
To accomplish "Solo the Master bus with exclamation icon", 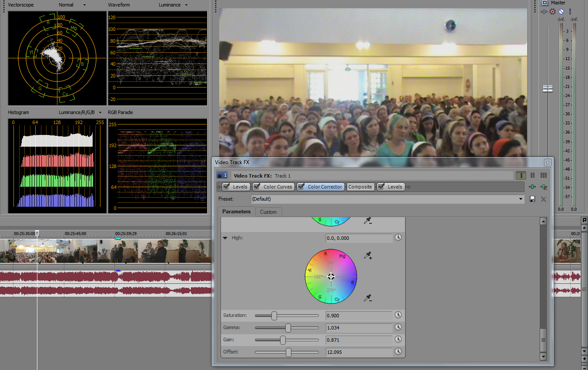I will [570, 12].
